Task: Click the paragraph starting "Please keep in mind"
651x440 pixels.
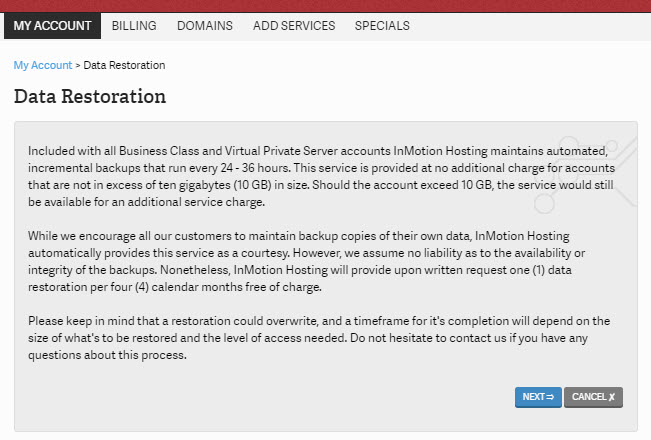Action: pyautogui.click(x=318, y=339)
